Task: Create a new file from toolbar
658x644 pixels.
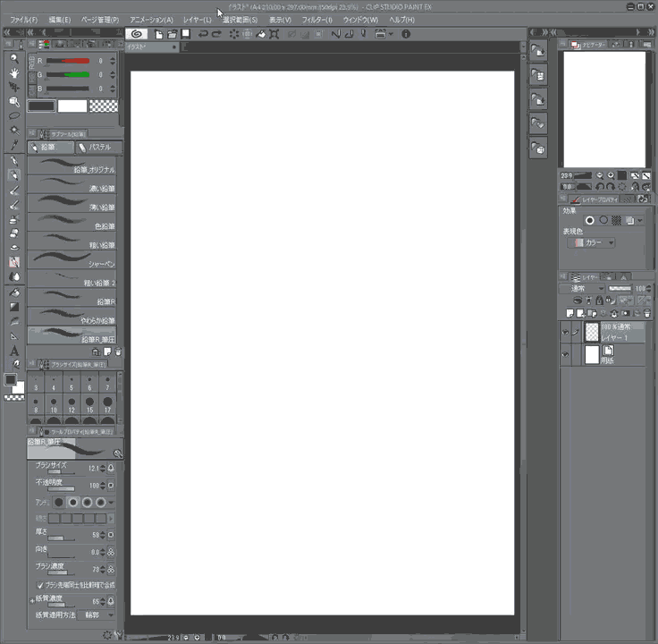Action: [x=158, y=34]
